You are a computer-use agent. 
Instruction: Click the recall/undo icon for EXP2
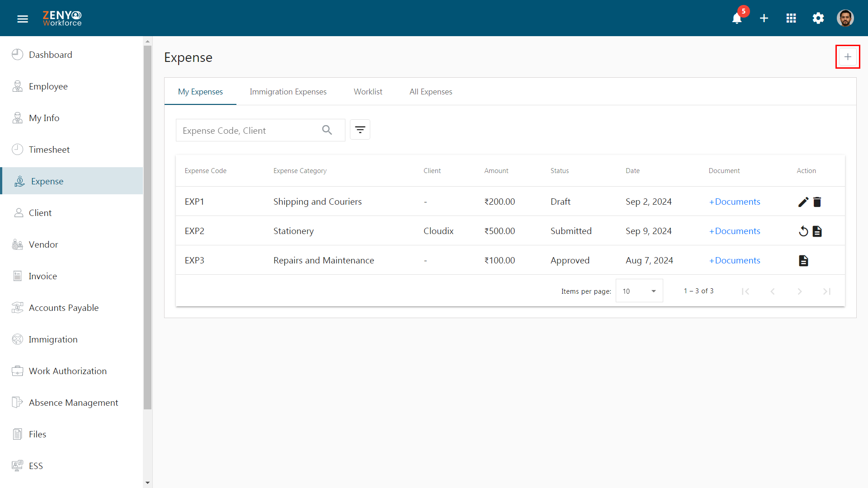(803, 231)
